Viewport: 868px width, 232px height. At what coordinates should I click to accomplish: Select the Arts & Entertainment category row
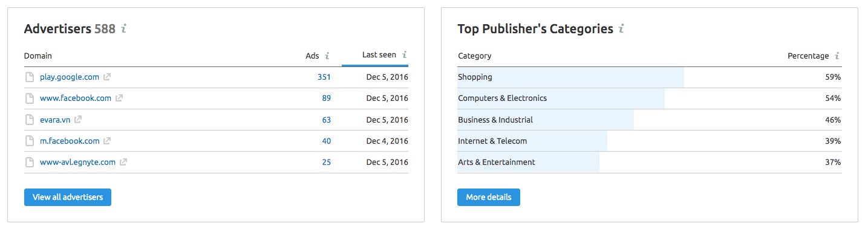click(x=650, y=162)
